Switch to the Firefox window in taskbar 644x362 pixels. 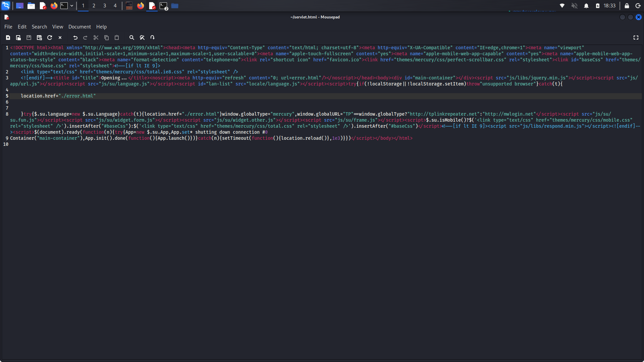[141, 6]
